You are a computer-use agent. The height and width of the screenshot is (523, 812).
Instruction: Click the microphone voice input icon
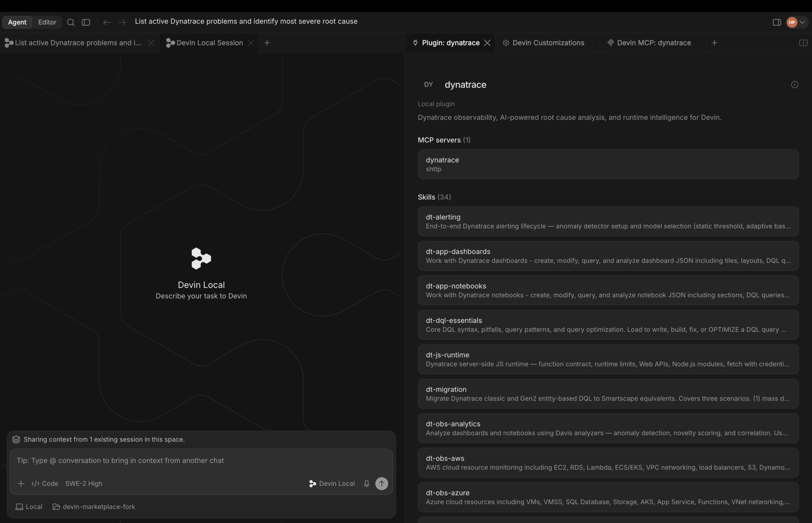[x=366, y=484]
